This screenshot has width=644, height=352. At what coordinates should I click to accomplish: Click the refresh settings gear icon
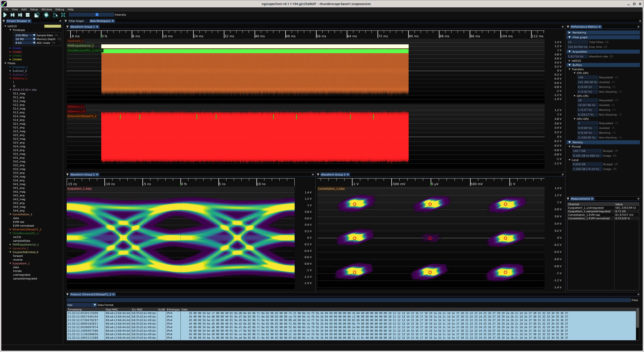[46, 15]
